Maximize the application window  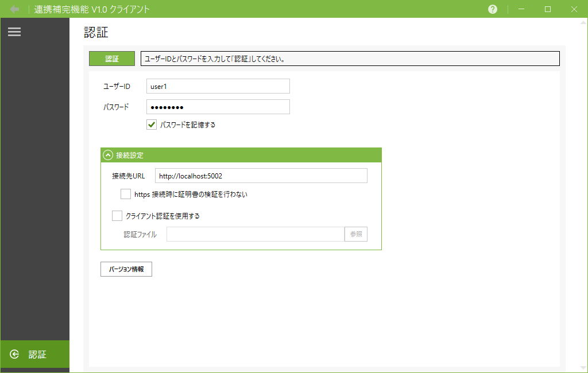[548, 9]
